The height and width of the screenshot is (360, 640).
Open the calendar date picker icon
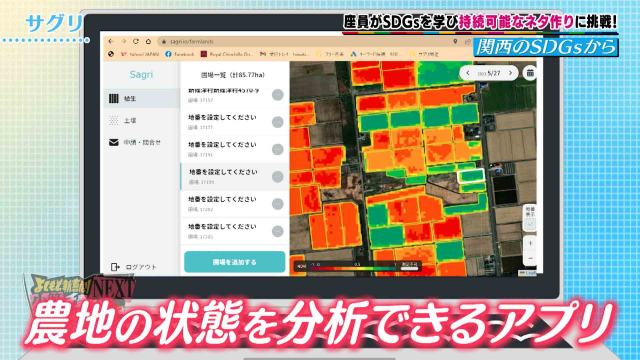(x=530, y=73)
